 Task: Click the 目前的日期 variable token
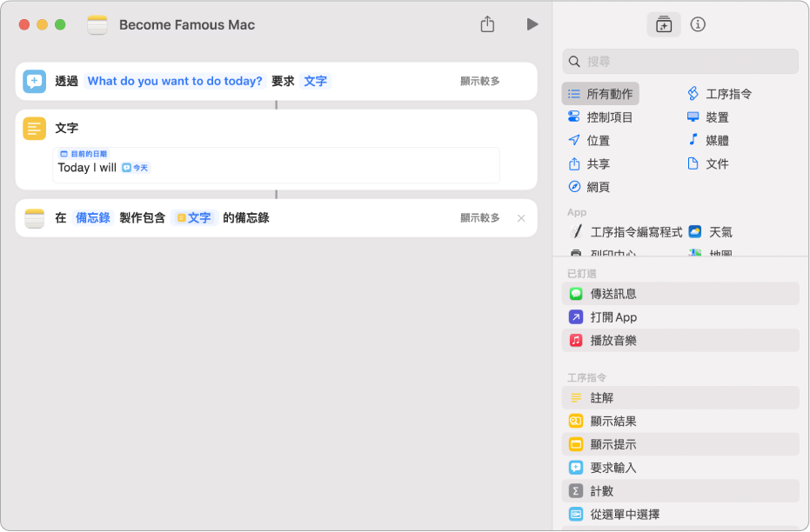(x=84, y=154)
